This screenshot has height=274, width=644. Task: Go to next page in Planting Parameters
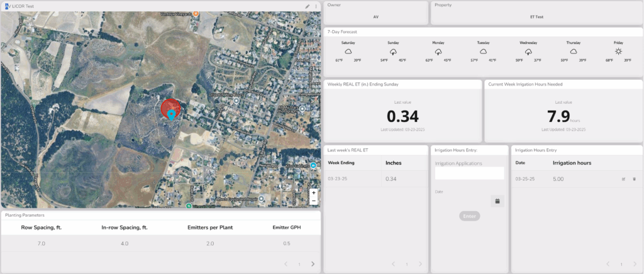313,265
